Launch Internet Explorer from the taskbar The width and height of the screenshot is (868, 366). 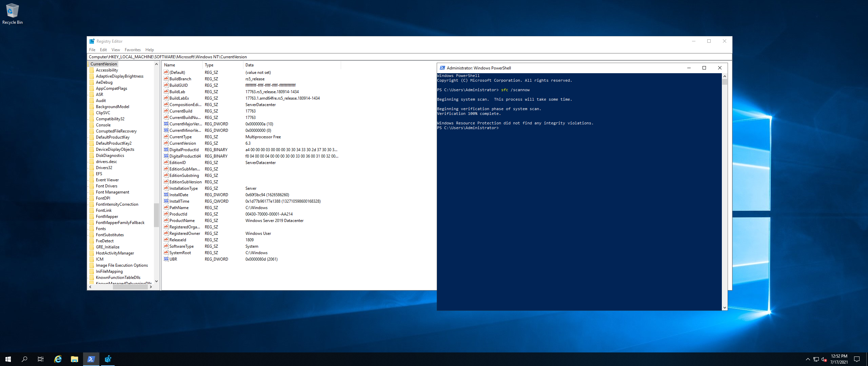(58, 359)
